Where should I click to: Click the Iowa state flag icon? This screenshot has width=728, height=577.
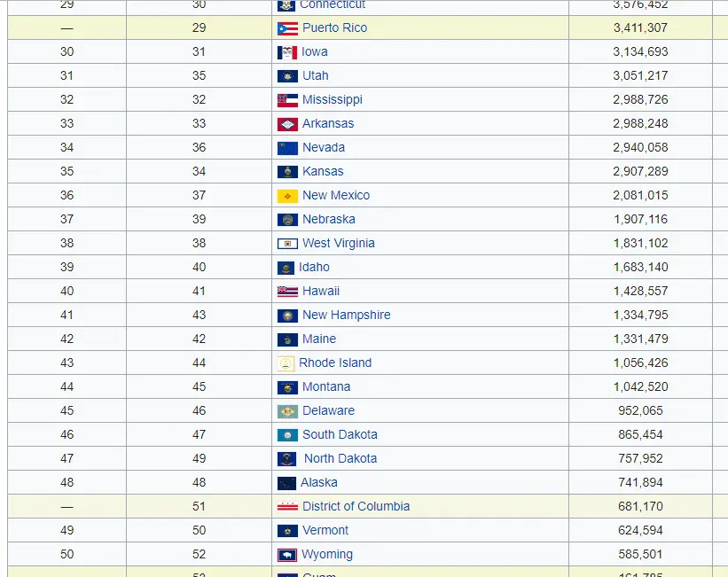[286, 52]
